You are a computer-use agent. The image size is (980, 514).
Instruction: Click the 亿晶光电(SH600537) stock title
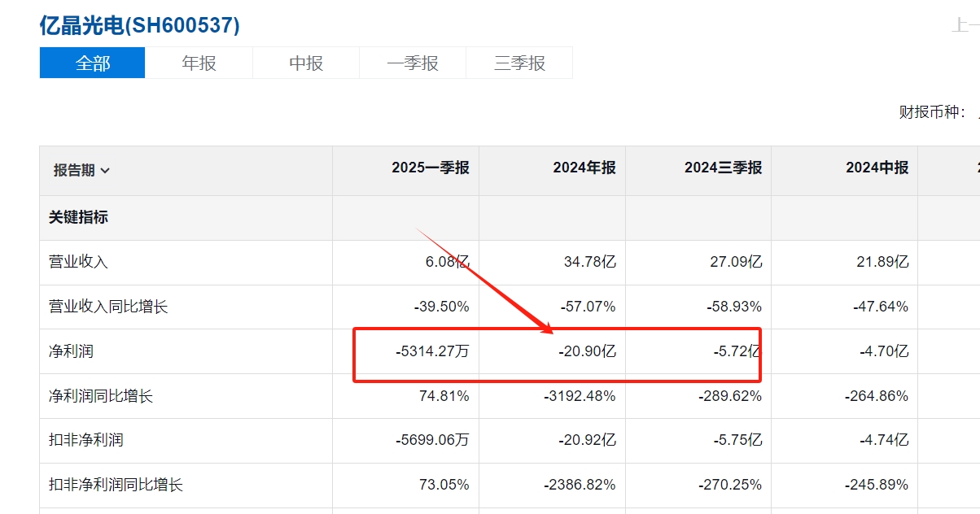(139, 25)
